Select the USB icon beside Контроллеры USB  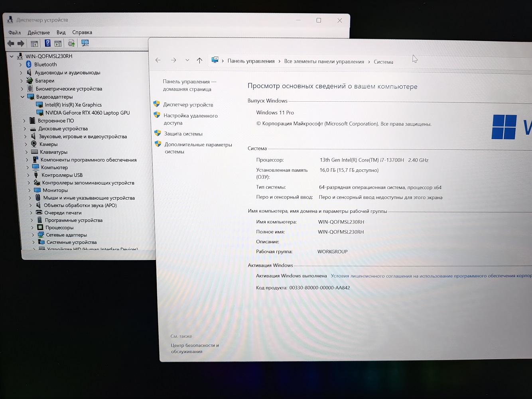36,175
